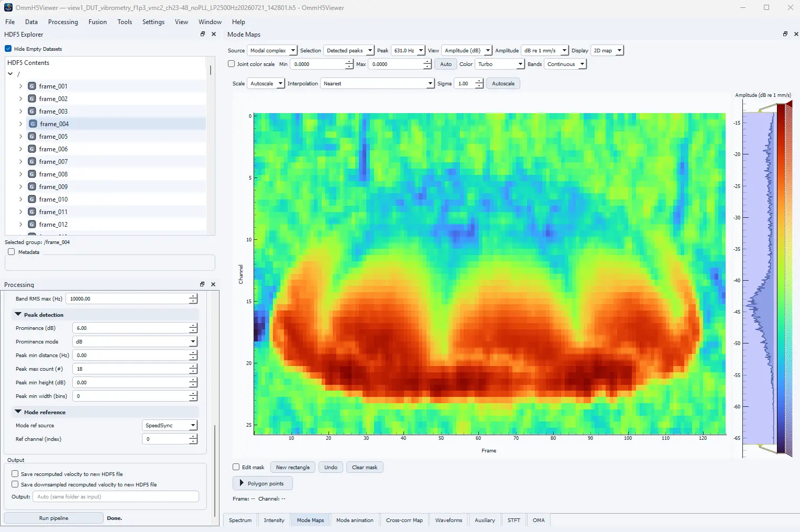The image size is (800, 532).
Task: Click the Clear mask button
Action: tap(365, 467)
